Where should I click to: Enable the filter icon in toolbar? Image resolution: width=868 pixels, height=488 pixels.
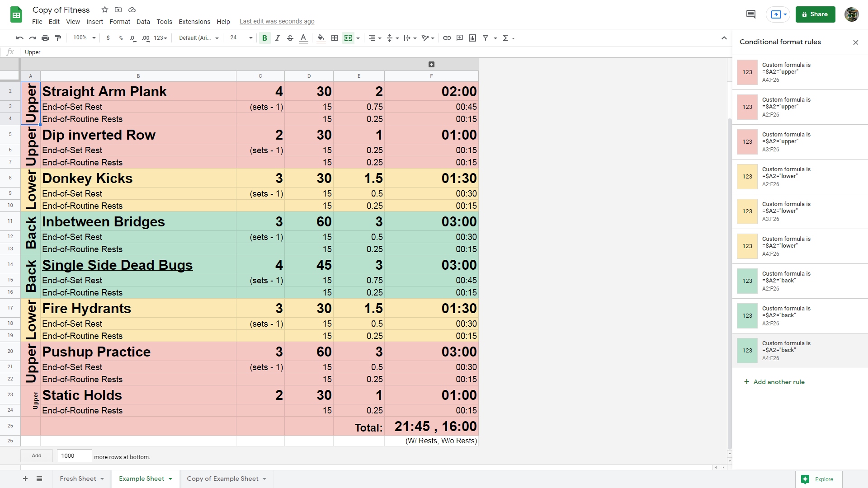click(486, 38)
